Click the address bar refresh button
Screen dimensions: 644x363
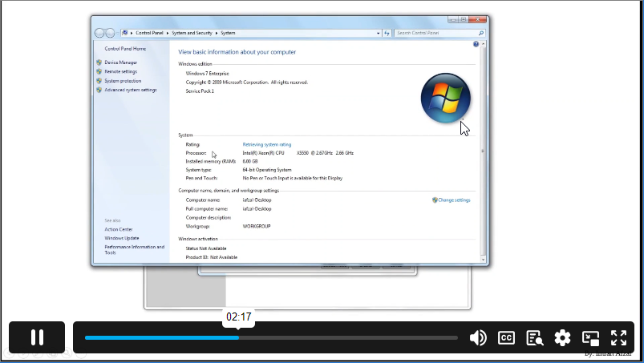click(x=387, y=33)
